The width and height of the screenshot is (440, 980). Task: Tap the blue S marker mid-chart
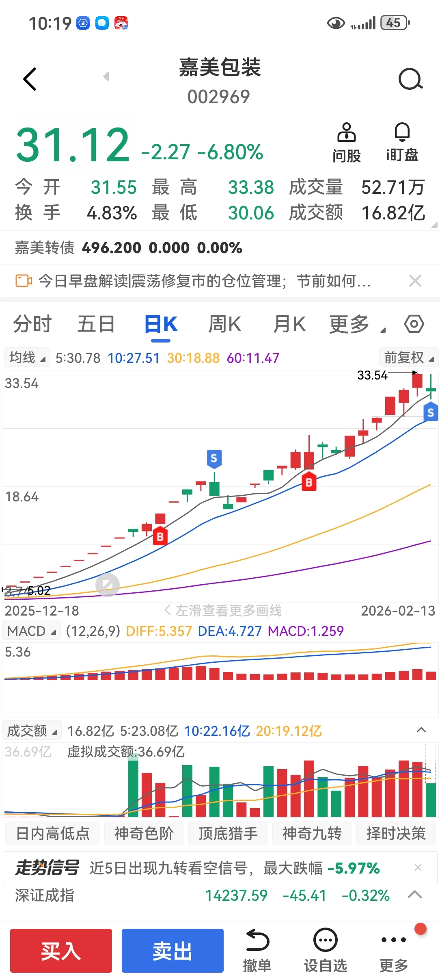click(214, 459)
